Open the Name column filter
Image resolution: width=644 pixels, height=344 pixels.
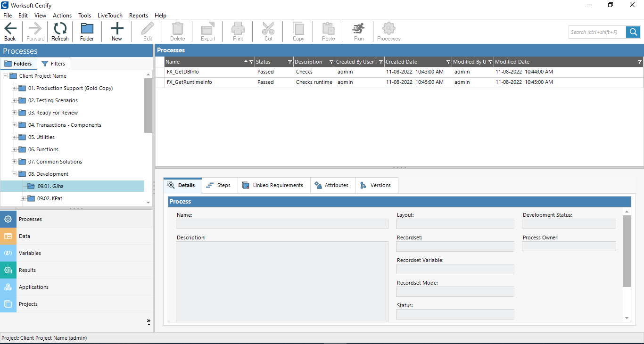point(251,62)
